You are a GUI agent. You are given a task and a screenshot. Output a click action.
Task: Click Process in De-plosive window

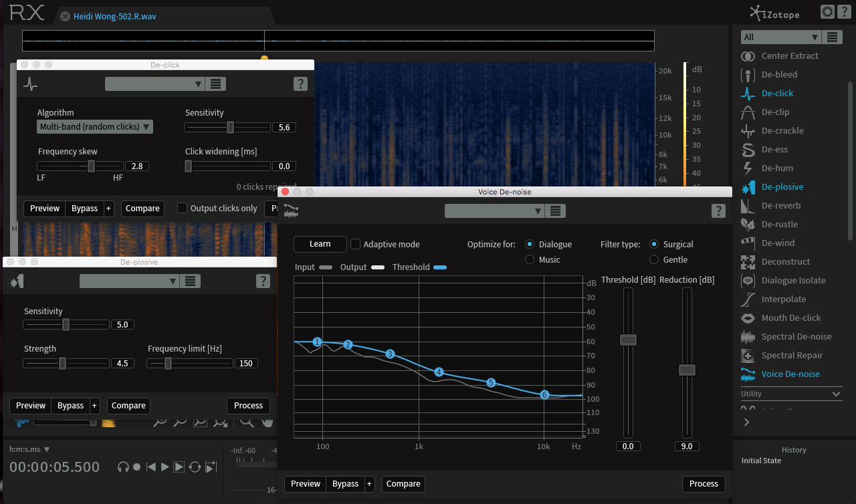point(248,406)
